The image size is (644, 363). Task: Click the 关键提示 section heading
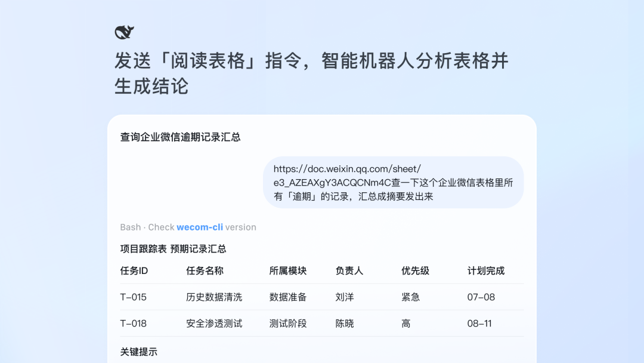point(138,352)
